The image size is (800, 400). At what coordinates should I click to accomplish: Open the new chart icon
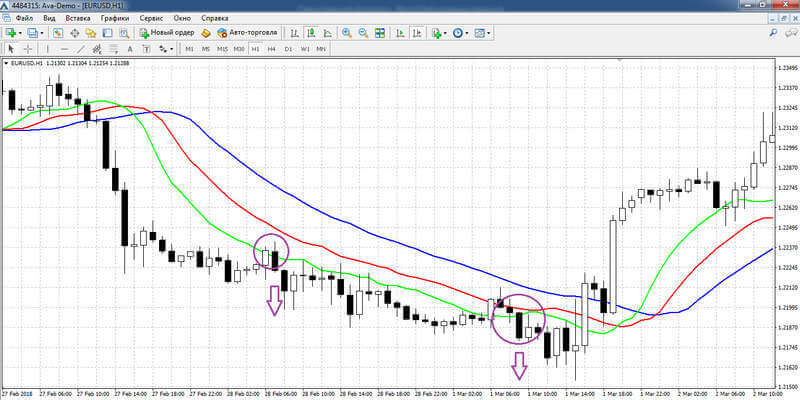point(10,33)
